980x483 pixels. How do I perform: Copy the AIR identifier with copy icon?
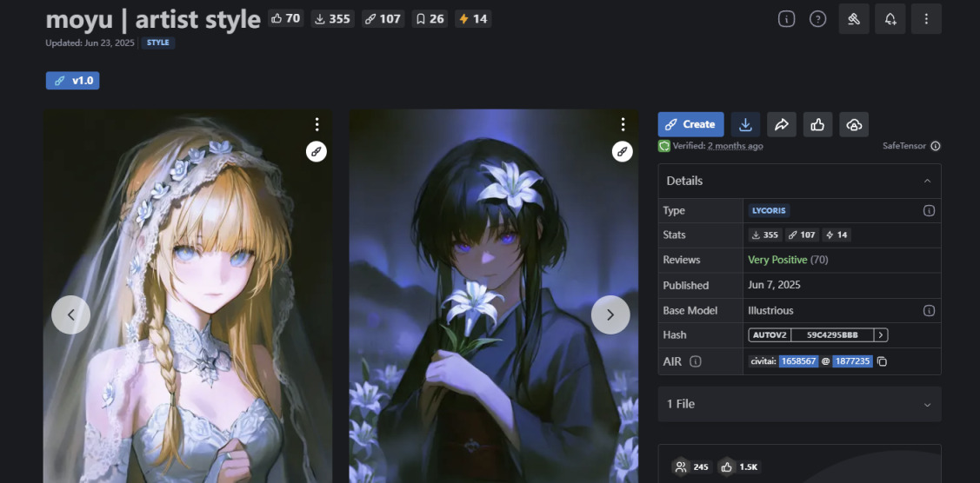tap(882, 361)
